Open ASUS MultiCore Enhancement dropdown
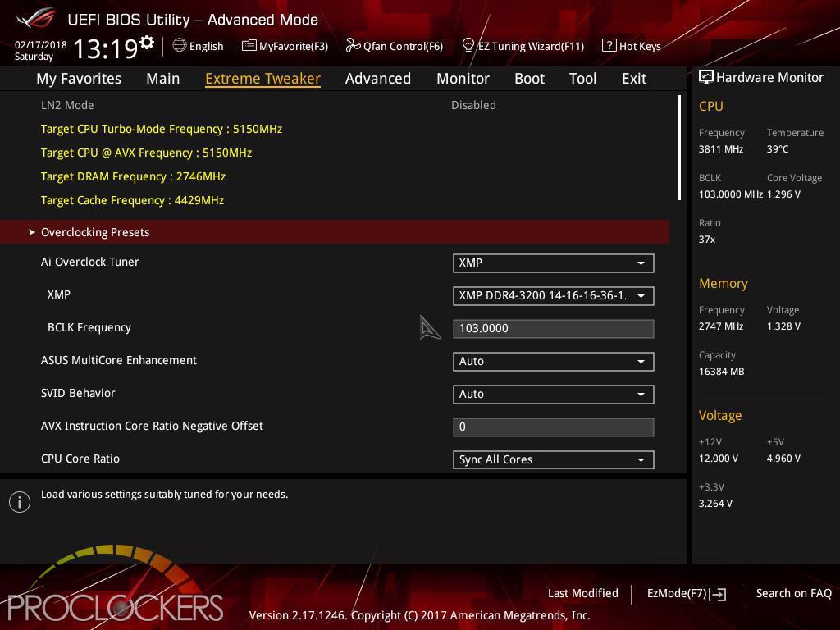Screen dimensions: 840x630 (554, 361)
